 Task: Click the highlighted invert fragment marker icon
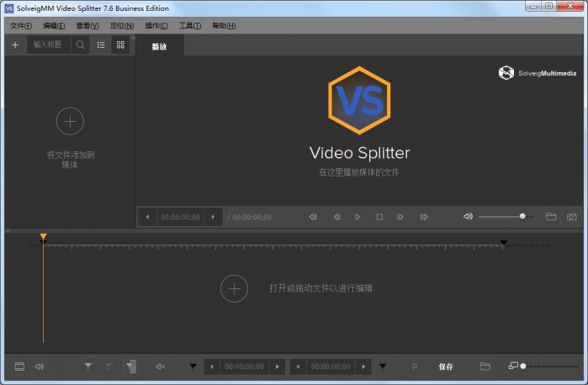pos(130,367)
